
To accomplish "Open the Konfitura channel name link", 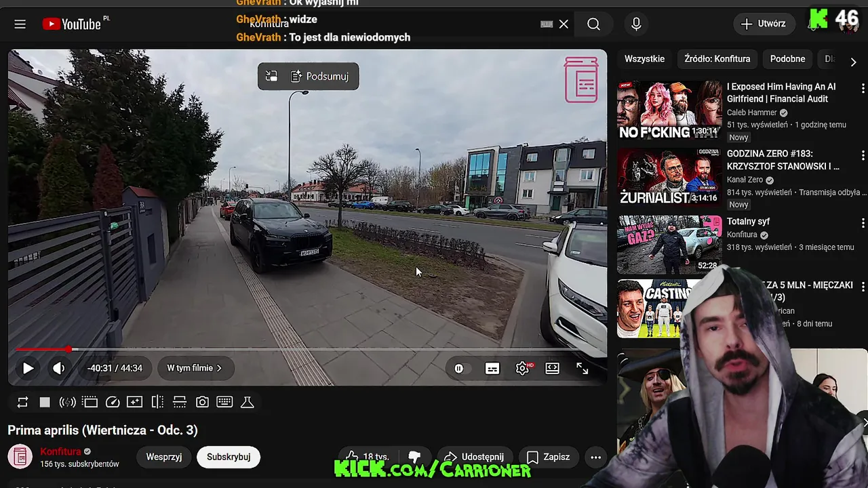I will [60, 451].
